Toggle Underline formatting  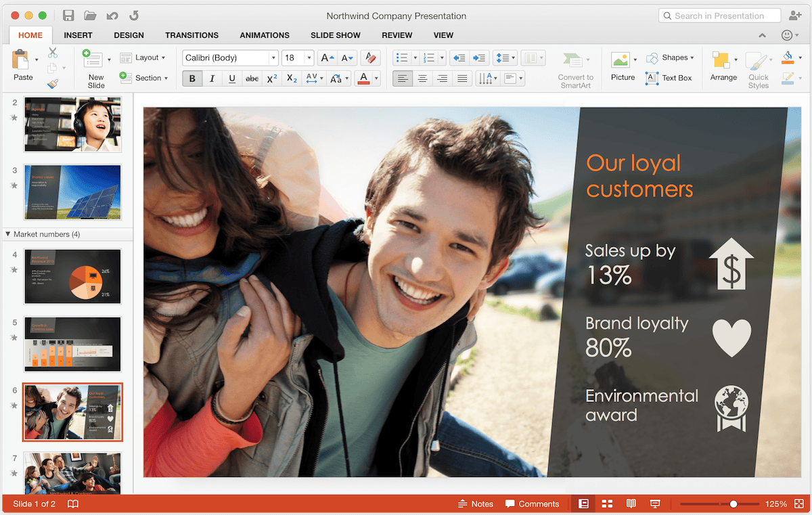232,79
